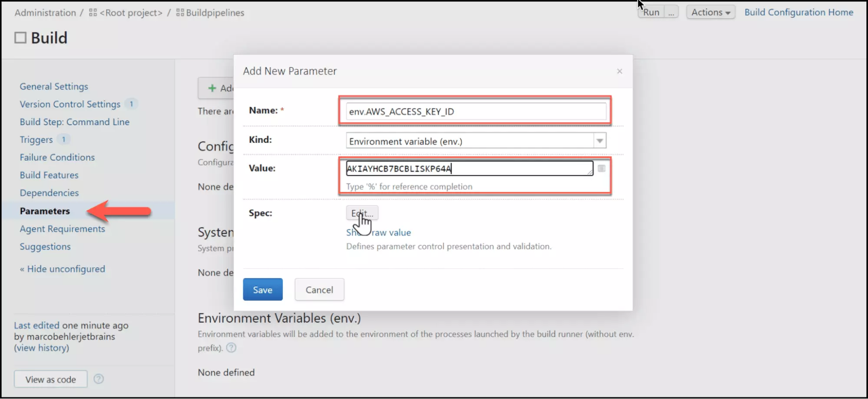Go to Version Control Settings
Screen dimensions: 868x399
70,104
